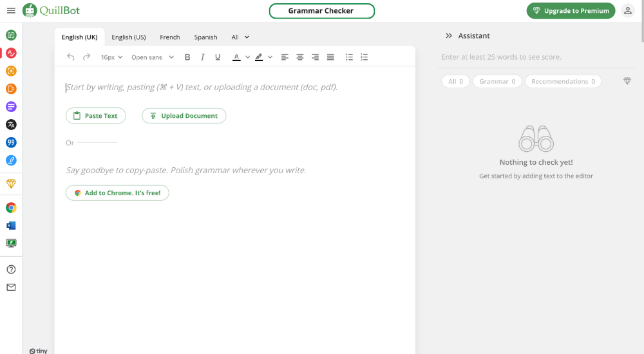Open the Open sans font dropdown
644x354 pixels.
tap(153, 57)
